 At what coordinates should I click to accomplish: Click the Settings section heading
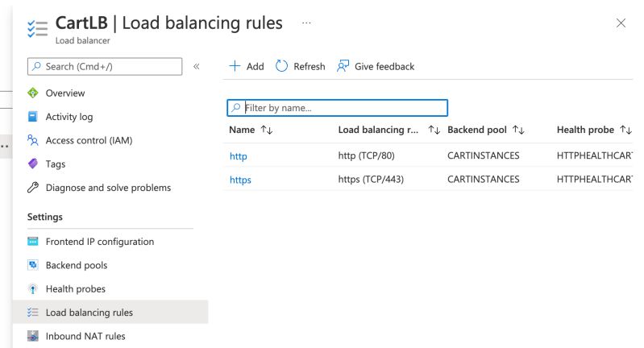[x=45, y=217]
